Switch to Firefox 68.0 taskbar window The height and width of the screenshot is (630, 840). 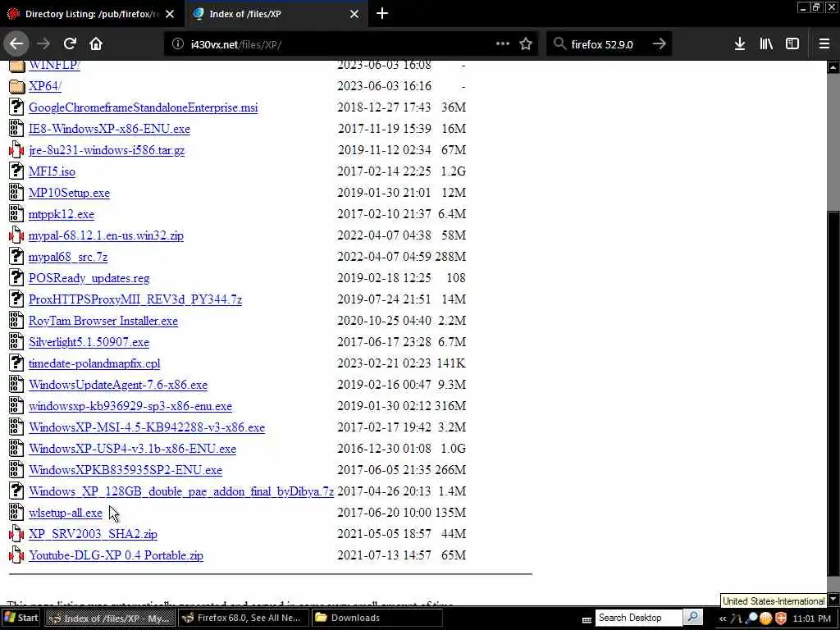(x=244, y=618)
